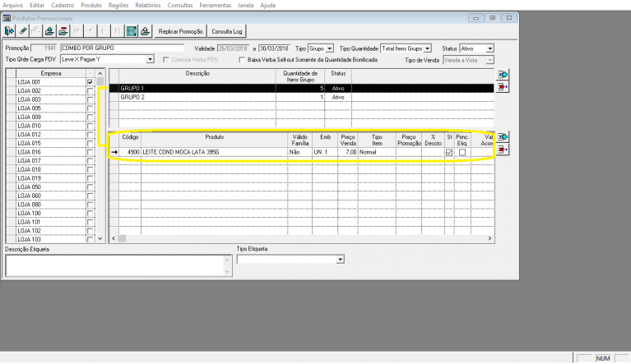Click the exit door icon in the toolbar

(x=9, y=31)
